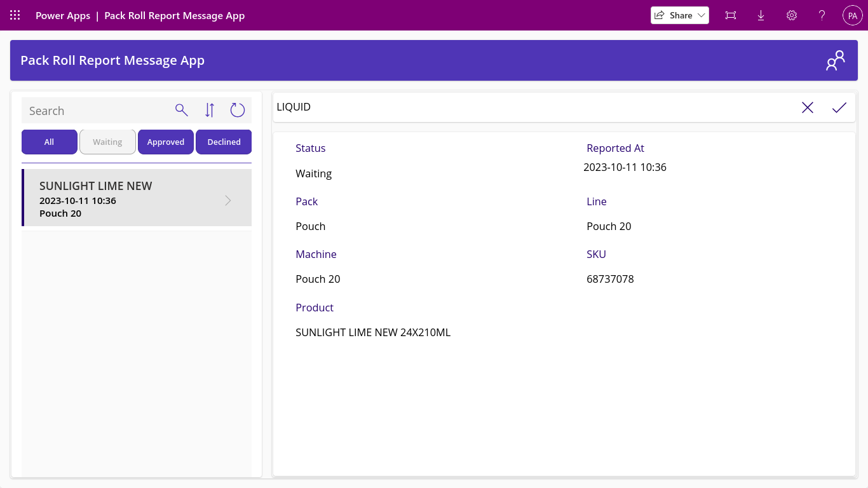The height and width of the screenshot is (488, 868).
Task: Select the Approved filter
Action: coord(166,142)
